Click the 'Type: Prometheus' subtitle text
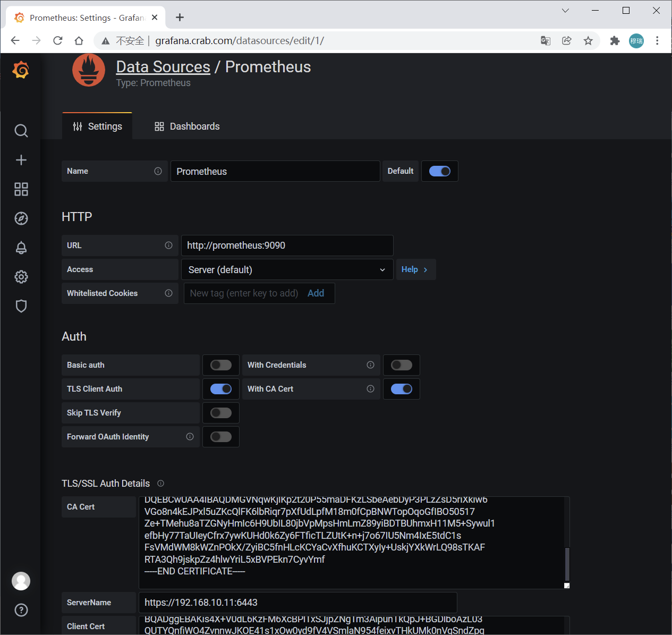 tap(153, 83)
